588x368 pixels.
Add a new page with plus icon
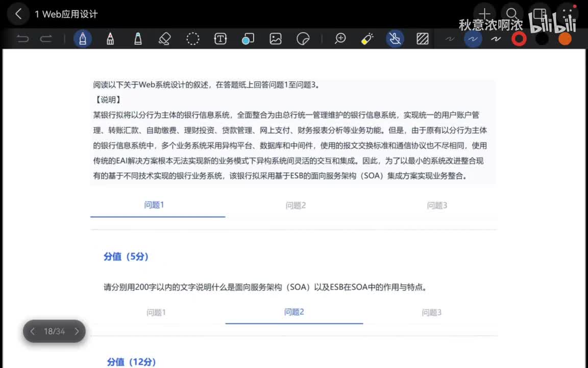pos(484,14)
